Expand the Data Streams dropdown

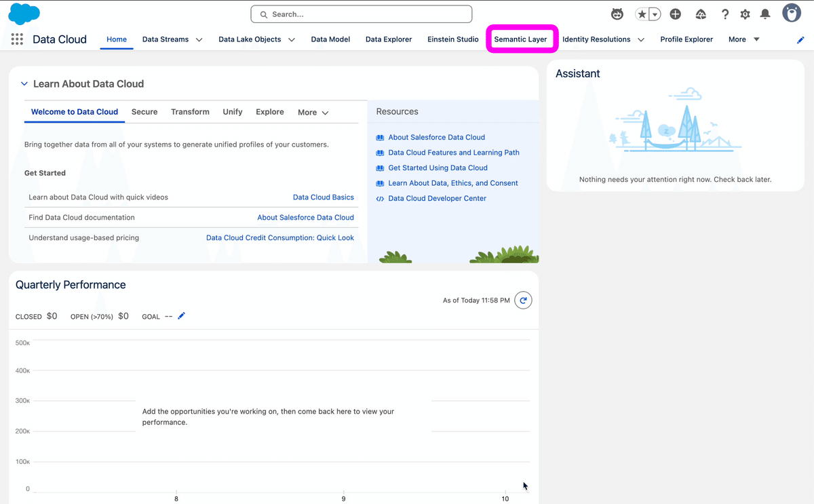pos(199,39)
